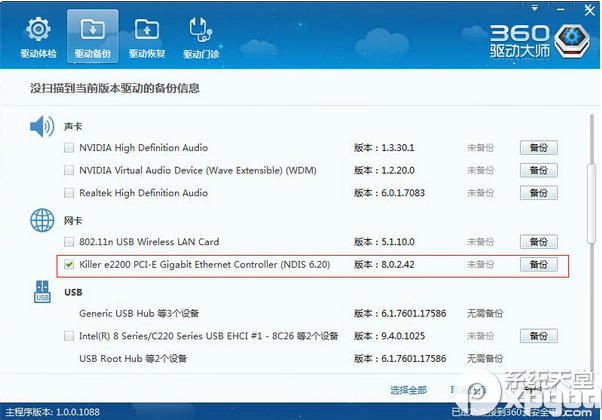
Task: Check NVIDIA Virtual Audio Device checkbox
Action: tap(69, 170)
